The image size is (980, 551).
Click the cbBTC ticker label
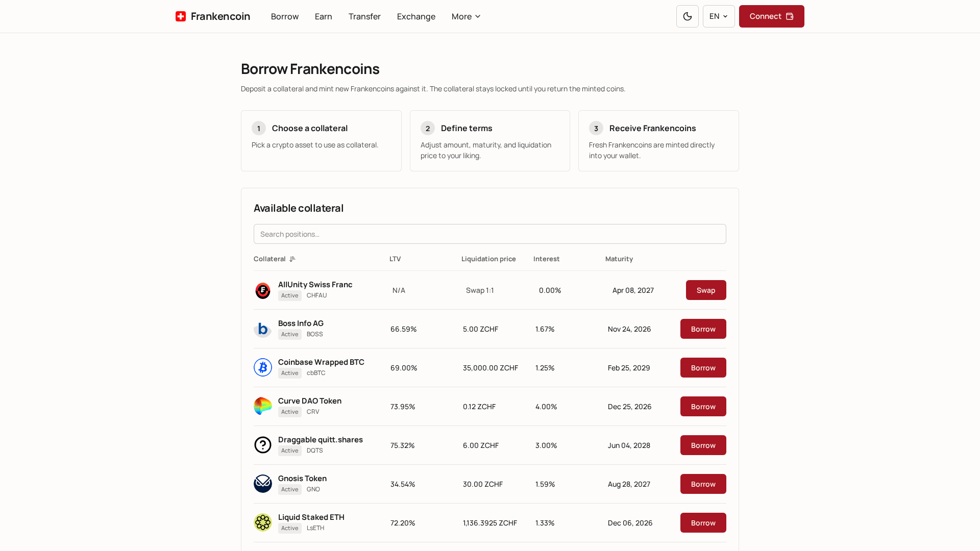[316, 373]
